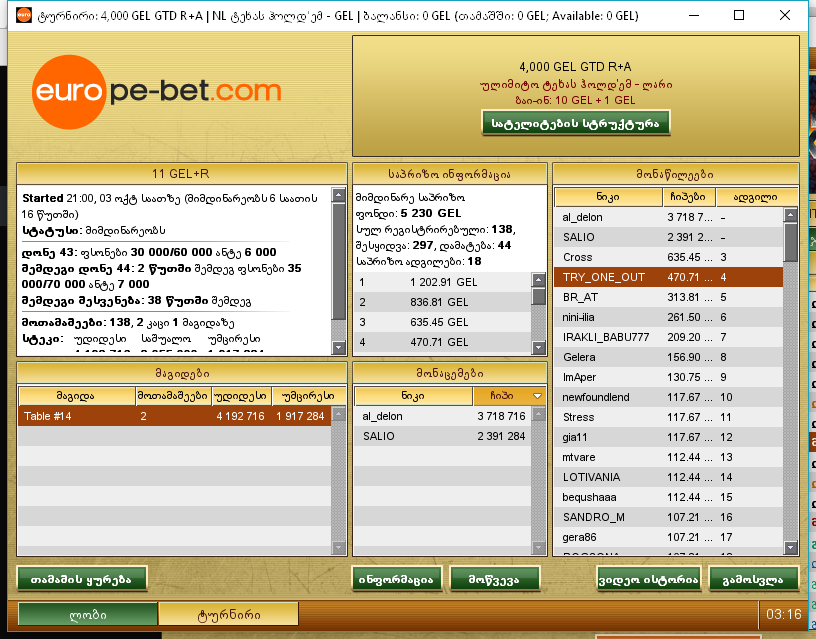This screenshot has width=816, height=639.
Task: Click the გამოსვლა exit button
Action: point(754,579)
